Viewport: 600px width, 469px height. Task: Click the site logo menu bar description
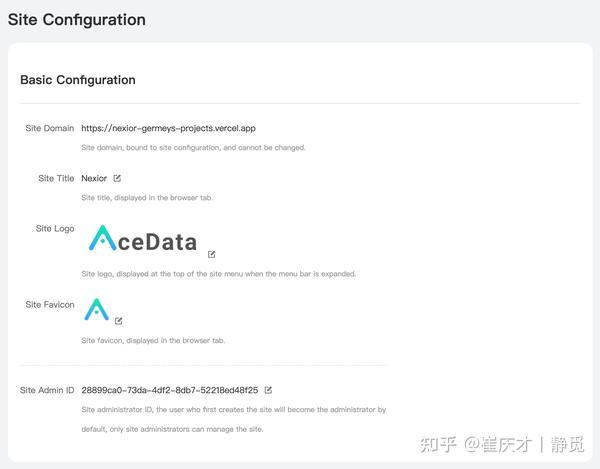pyautogui.click(x=218, y=274)
